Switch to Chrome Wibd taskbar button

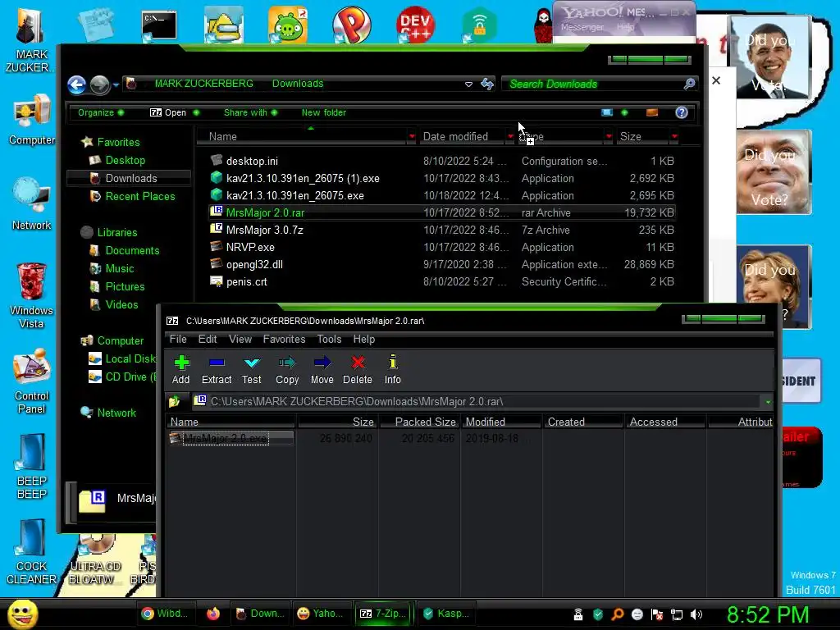[x=164, y=614]
